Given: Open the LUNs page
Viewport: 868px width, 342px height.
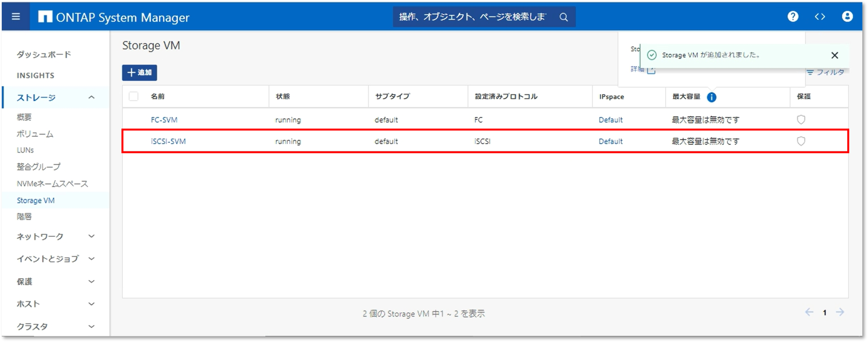Looking at the screenshot, I should point(25,150).
